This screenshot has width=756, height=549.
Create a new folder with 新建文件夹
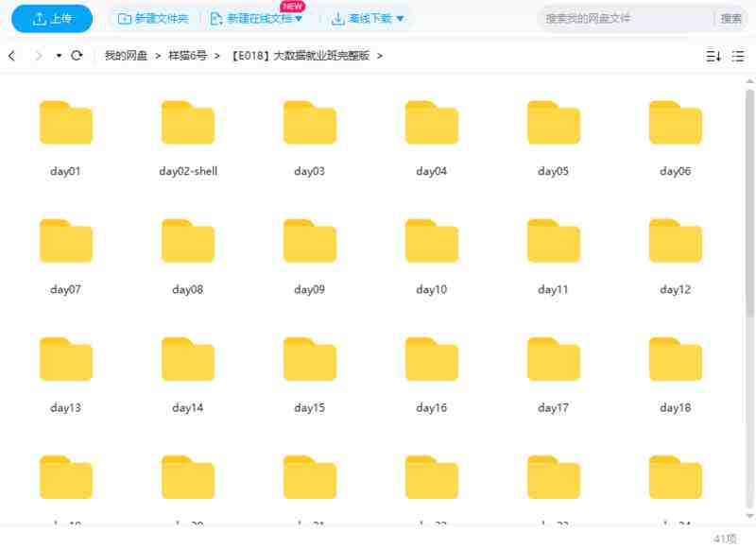click(153, 18)
